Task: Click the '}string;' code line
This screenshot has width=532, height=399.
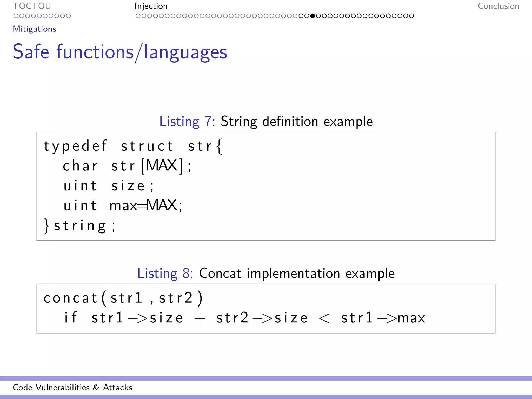Action: point(79,226)
